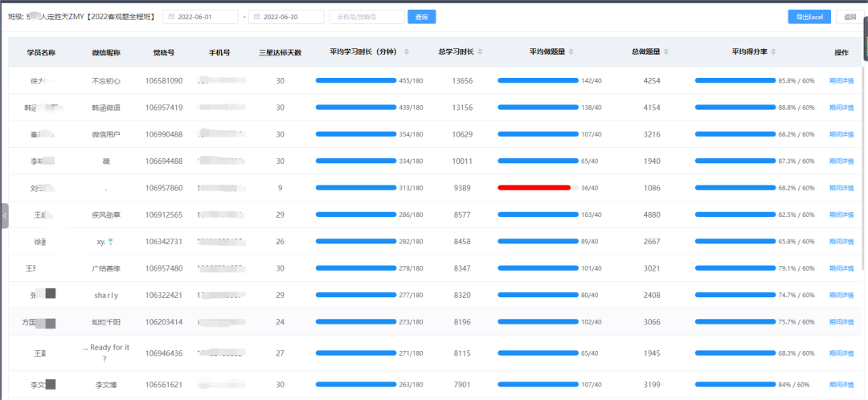The width and height of the screenshot is (868, 400).
Task: Click the nickname 韩涵微语
Action: (x=106, y=108)
